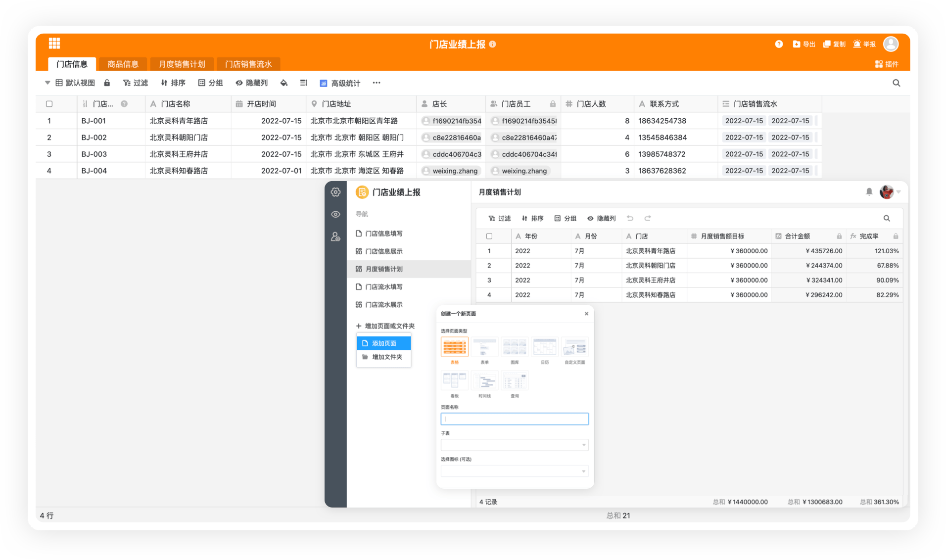Open the 子表 dropdown in dialog
Screen dimensions: 946x560
click(x=514, y=445)
